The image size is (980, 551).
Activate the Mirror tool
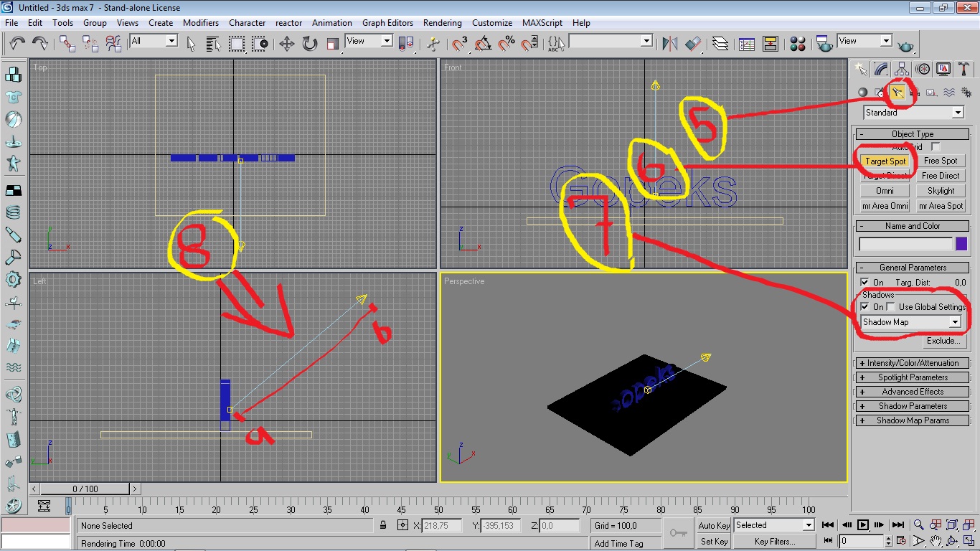669,44
